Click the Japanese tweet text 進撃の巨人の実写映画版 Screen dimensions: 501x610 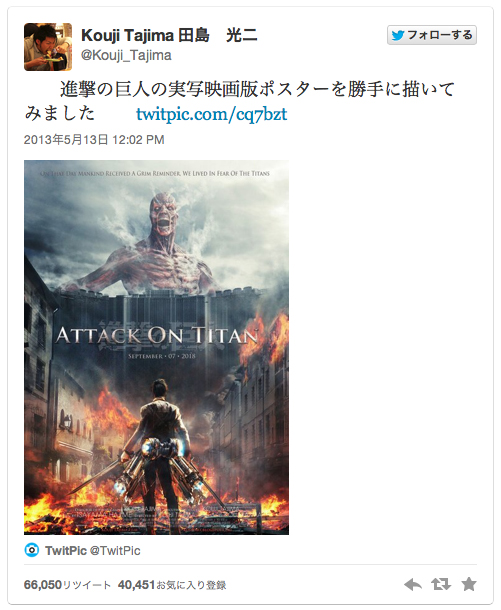click(x=159, y=89)
